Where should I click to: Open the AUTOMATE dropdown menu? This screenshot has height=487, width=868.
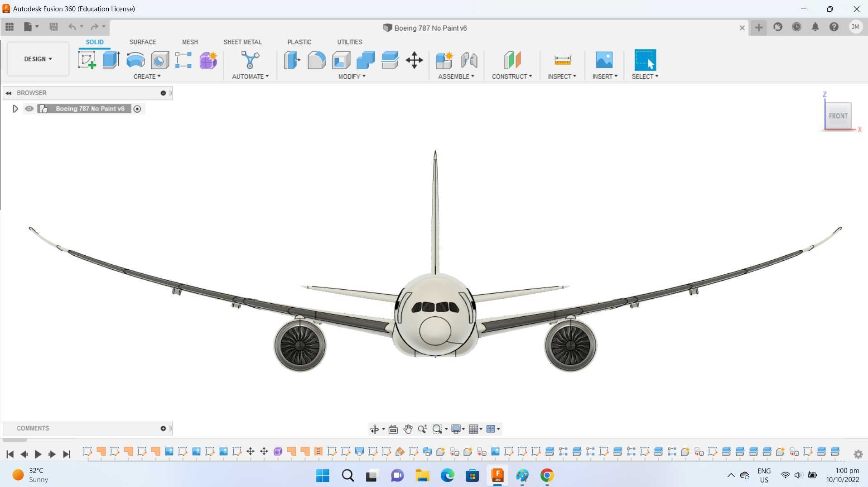coord(250,76)
